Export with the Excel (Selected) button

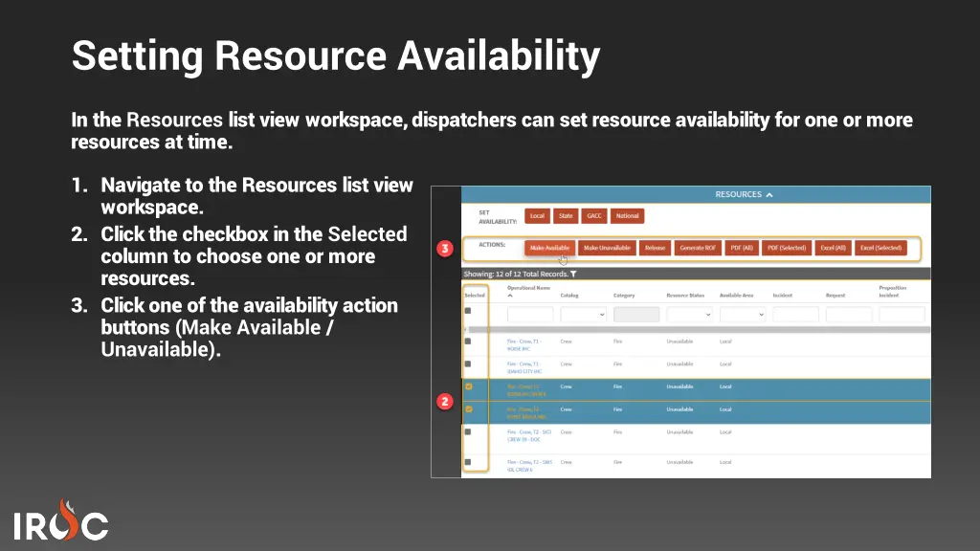point(880,248)
